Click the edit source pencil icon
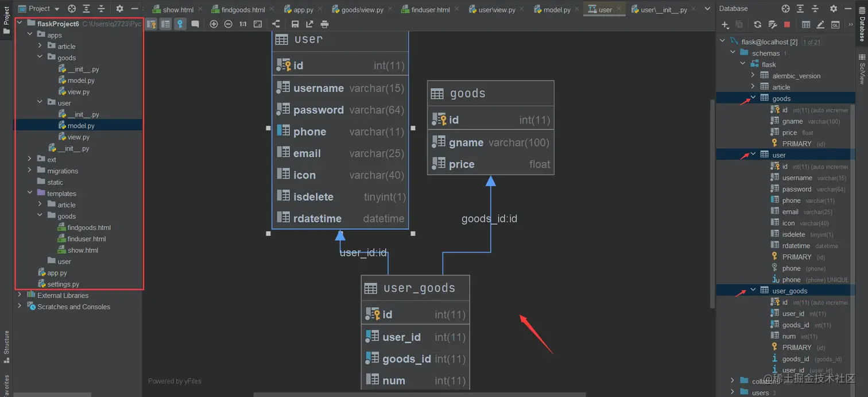Image resolution: width=868 pixels, height=397 pixels. click(820, 25)
